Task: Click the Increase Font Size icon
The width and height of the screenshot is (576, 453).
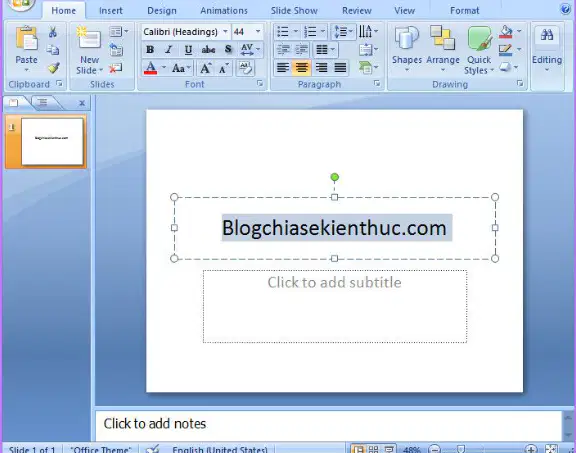Action: coord(205,68)
